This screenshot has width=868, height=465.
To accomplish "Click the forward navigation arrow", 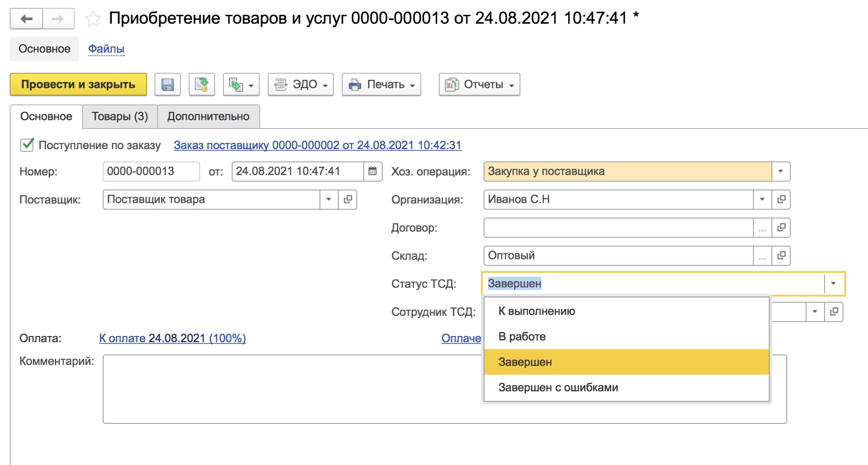I will pyautogui.click(x=58, y=19).
